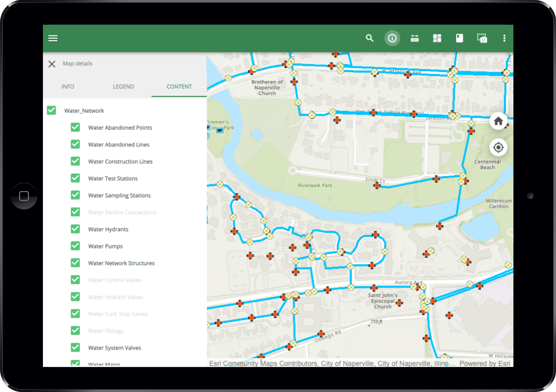The width and height of the screenshot is (556, 392).
Task: Open the basemap gallery grid icon
Action: pos(437,38)
